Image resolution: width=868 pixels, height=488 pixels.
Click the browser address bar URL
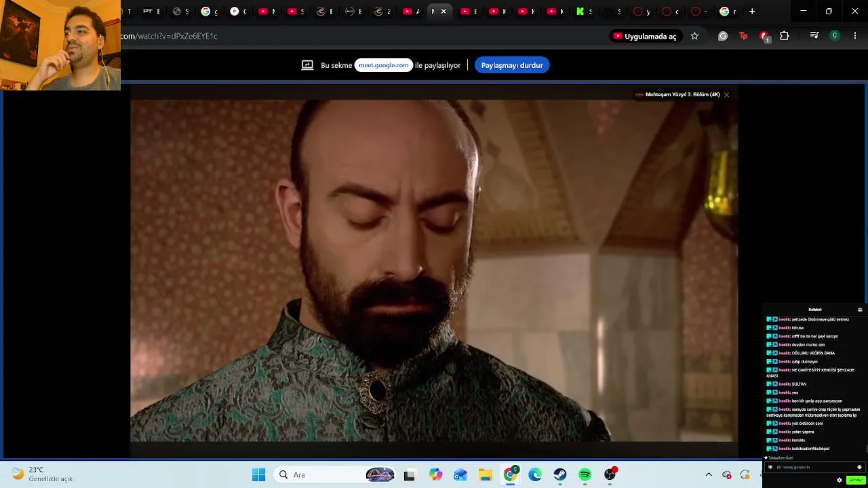pos(170,36)
